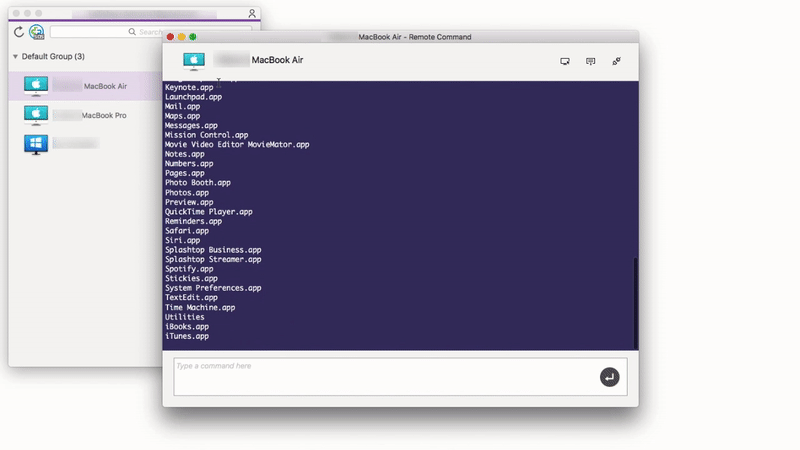Select the Windows computer icon in list

(x=36, y=144)
